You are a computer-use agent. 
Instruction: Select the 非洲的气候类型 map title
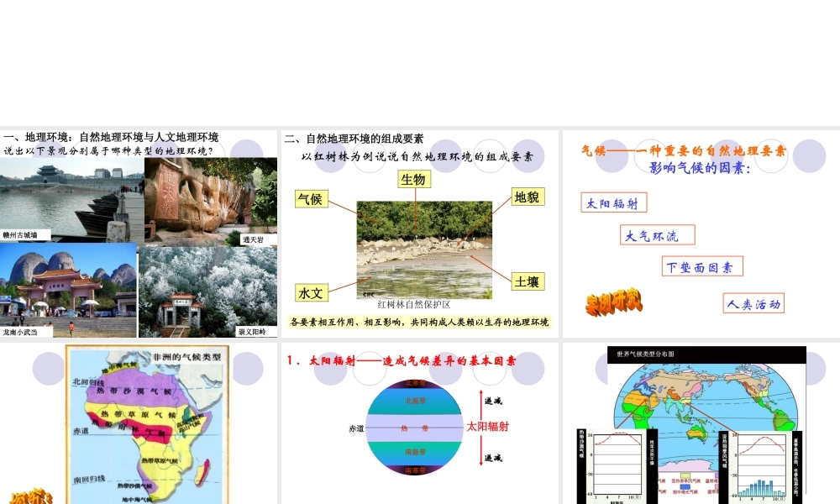click(187, 357)
